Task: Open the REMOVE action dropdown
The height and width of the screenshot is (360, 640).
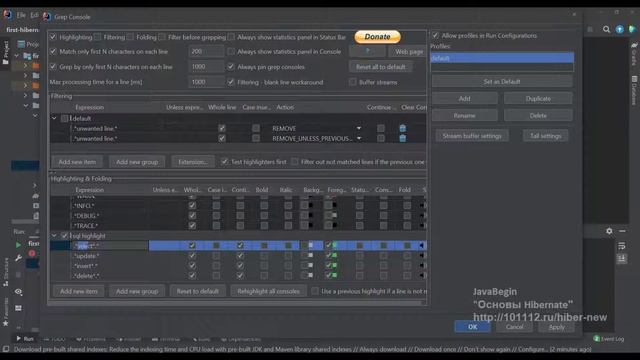Action: (359, 128)
